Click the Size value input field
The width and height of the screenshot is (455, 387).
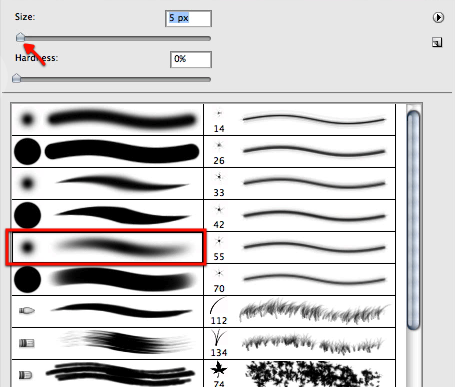(188, 18)
